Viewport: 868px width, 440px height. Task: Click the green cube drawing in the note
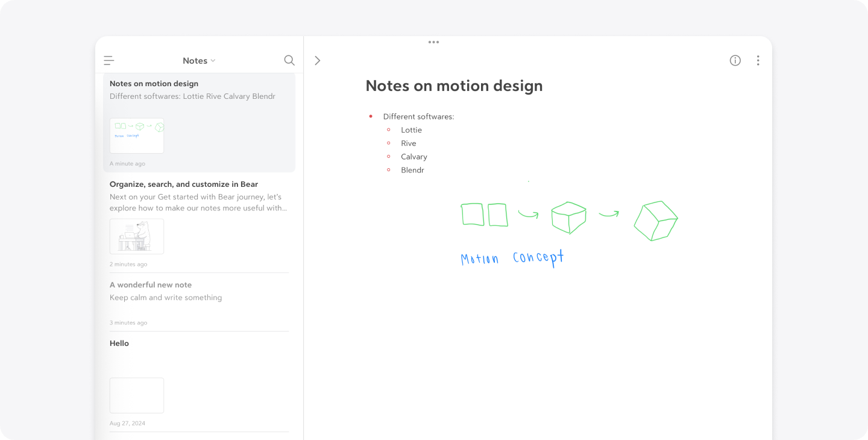568,217
